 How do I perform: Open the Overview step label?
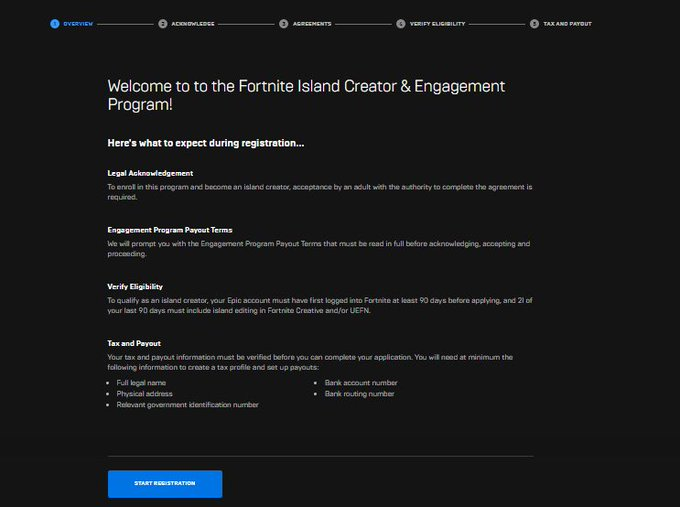pyautogui.click(x=78, y=24)
